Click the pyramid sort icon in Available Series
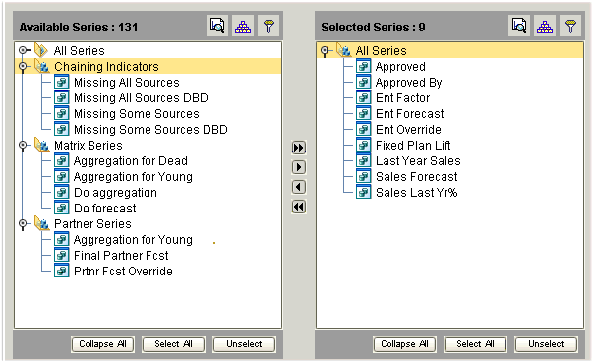The height and width of the screenshot is (361, 592). pos(243,26)
